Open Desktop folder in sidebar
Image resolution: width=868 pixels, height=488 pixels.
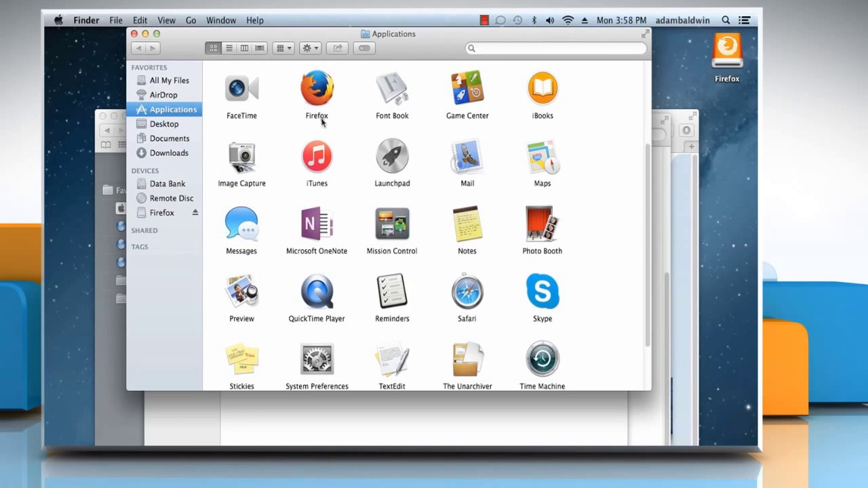[164, 124]
